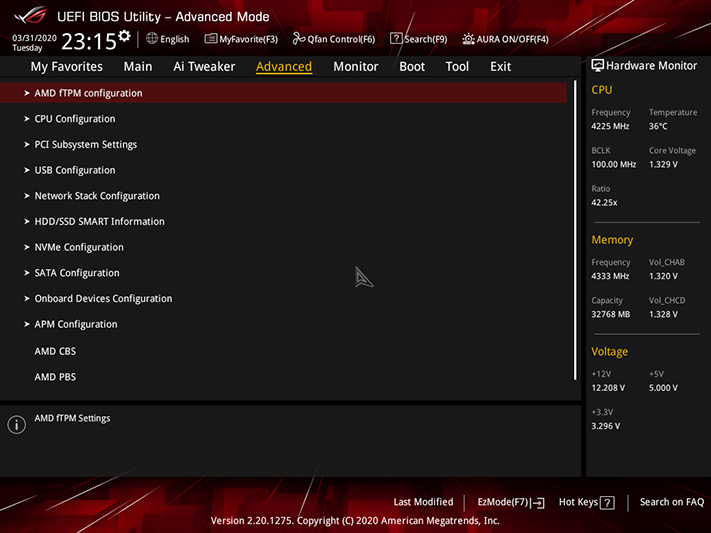
Task: Click MyFavorite(F3) button
Action: [x=248, y=39]
